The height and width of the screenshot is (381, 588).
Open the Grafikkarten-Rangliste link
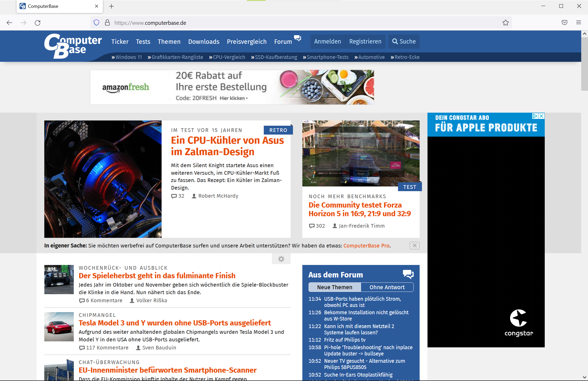[177, 57]
